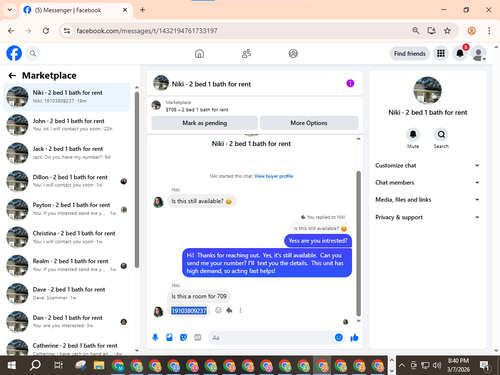Open File Explorer in taskbar

(x=99, y=366)
